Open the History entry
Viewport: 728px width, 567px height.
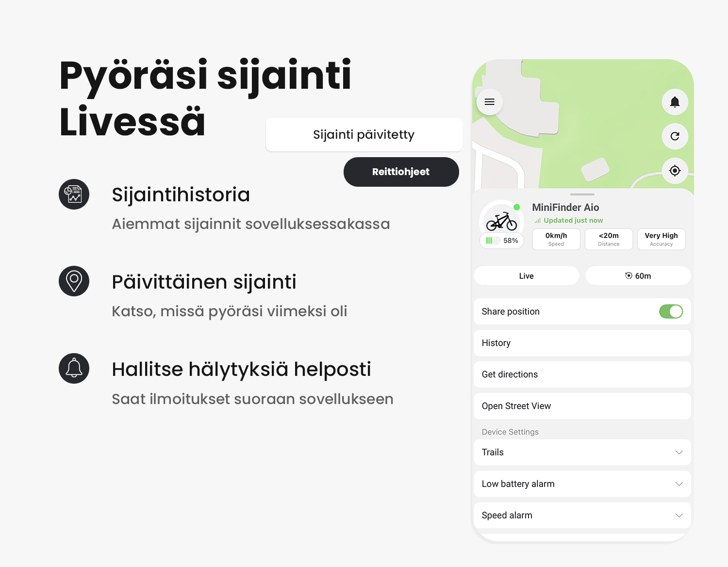pyautogui.click(x=582, y=343)
